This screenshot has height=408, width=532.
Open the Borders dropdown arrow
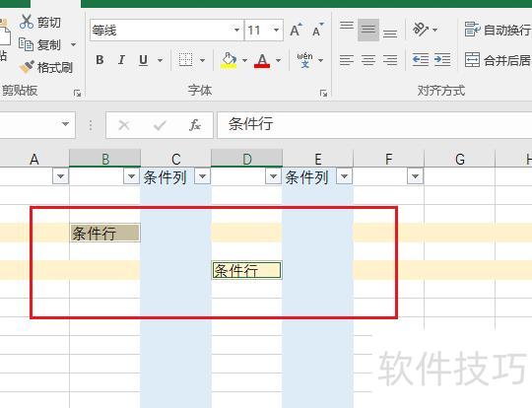[x=203, y=60]
